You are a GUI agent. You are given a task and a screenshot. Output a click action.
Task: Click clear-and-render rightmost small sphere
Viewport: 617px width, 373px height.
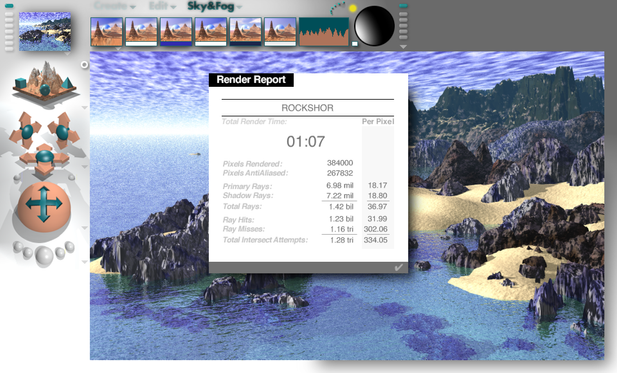point(70,247)
